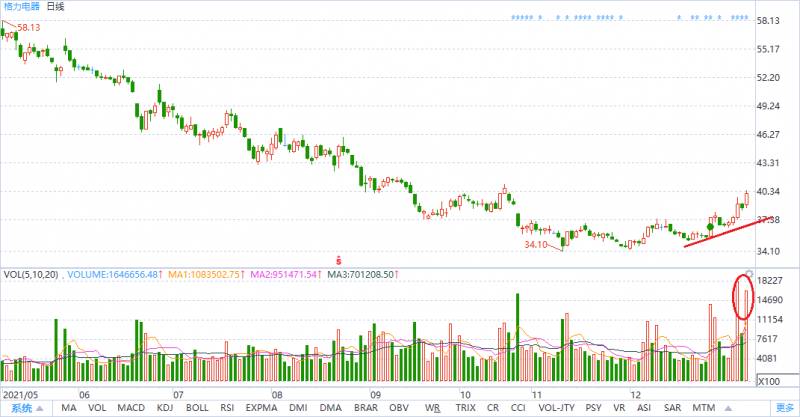Select the BOLL indicator tab
800x417 pixels.
[x=197, y=408]
